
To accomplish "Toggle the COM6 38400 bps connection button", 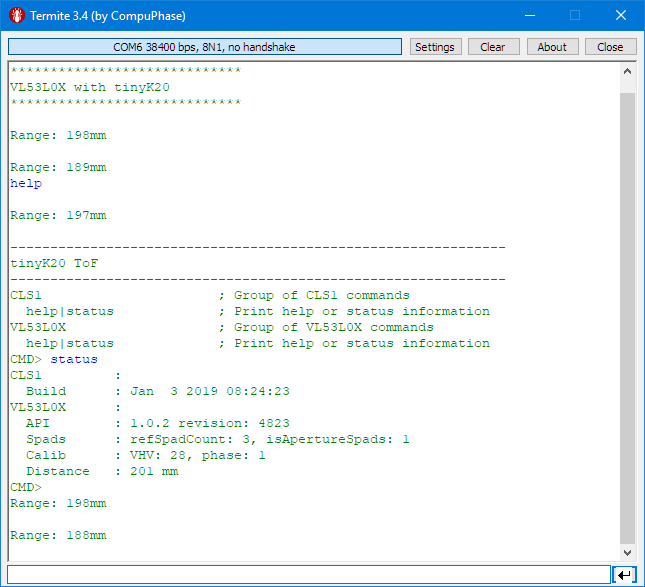I will tap(205, 47).
